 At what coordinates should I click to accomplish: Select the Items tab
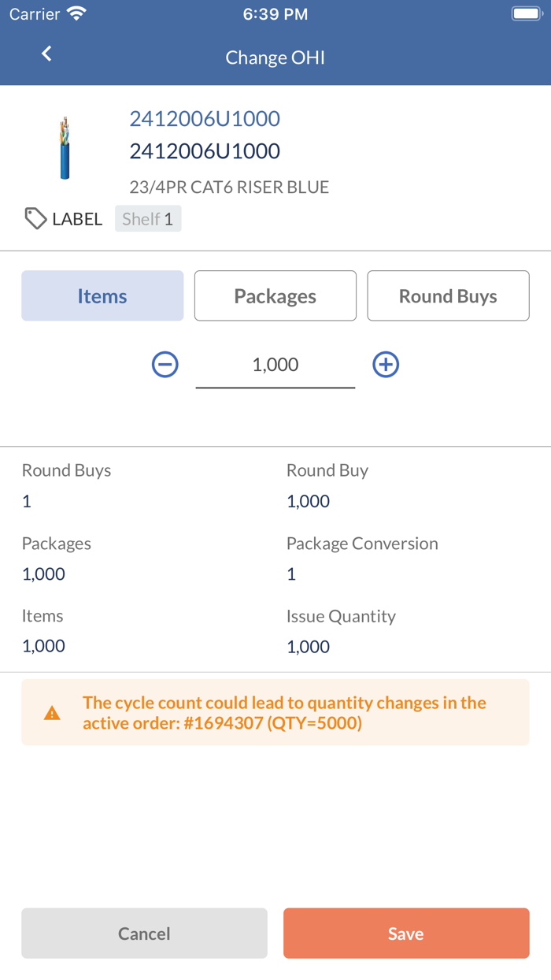tap(102, 295)
